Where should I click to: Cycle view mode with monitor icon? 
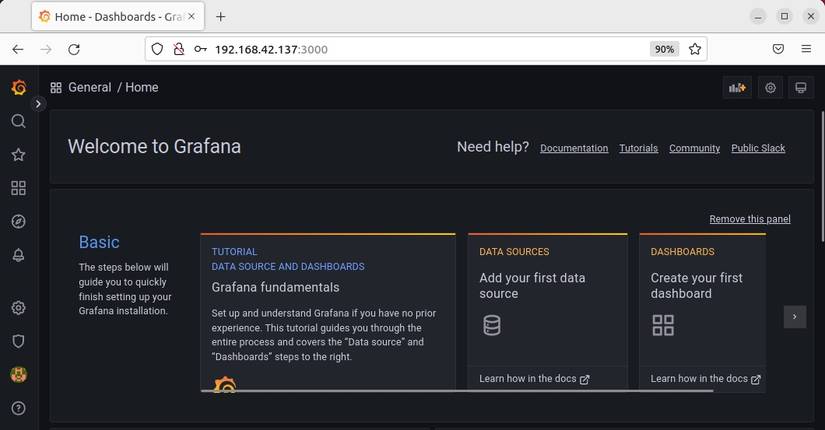[801, 88]
